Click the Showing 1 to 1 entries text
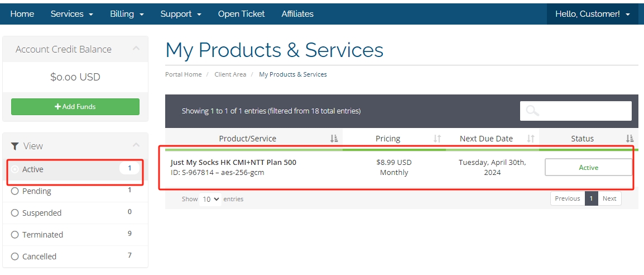The width and height of the screenshot is (644, 275). [271, 111]
